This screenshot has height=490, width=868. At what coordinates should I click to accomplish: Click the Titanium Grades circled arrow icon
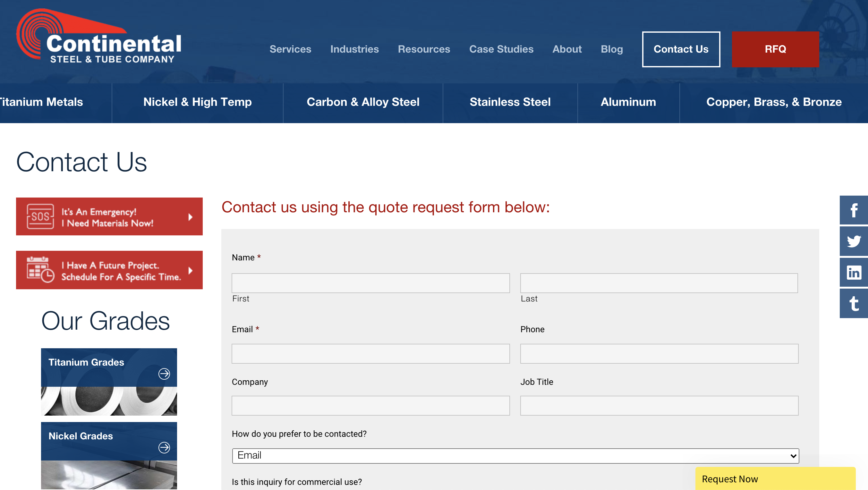[x=164, y=374]
